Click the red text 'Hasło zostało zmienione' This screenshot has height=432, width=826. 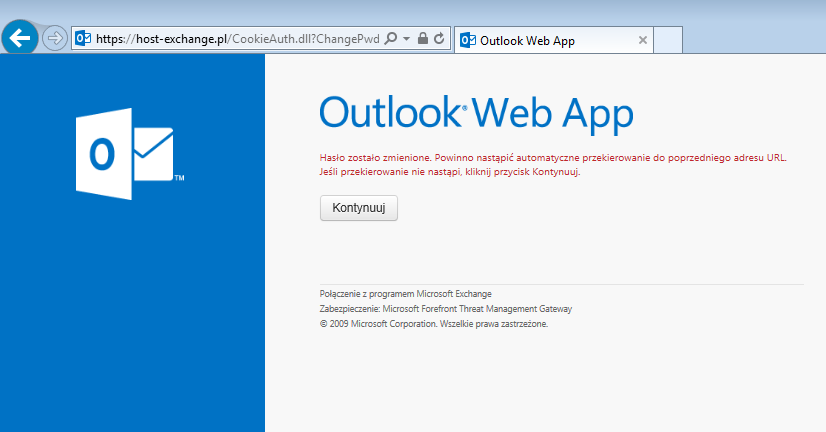coord(376,158)
